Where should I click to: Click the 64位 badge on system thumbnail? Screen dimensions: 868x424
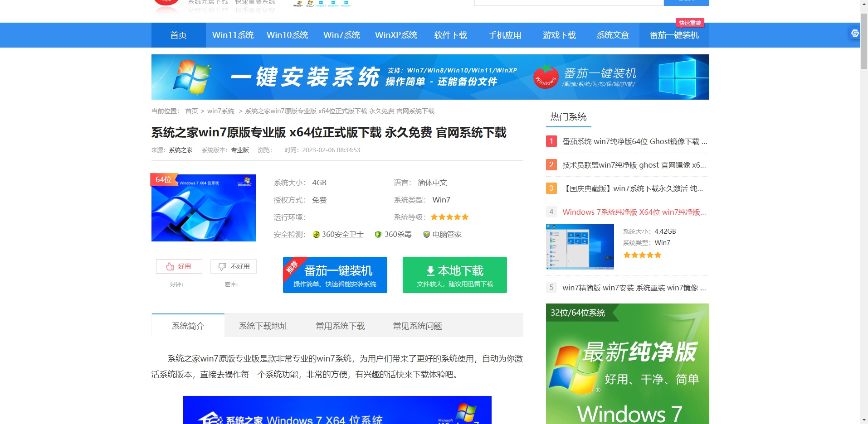pos(164,179)
